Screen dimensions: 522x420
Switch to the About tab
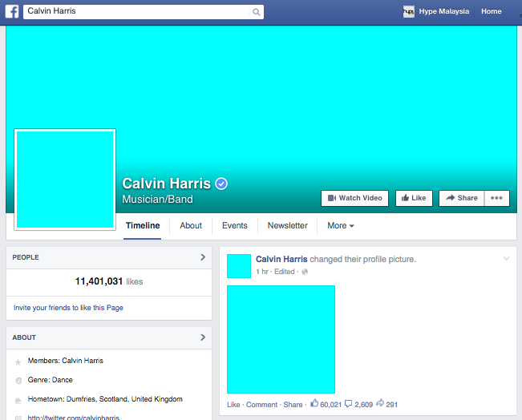point(191,226)
